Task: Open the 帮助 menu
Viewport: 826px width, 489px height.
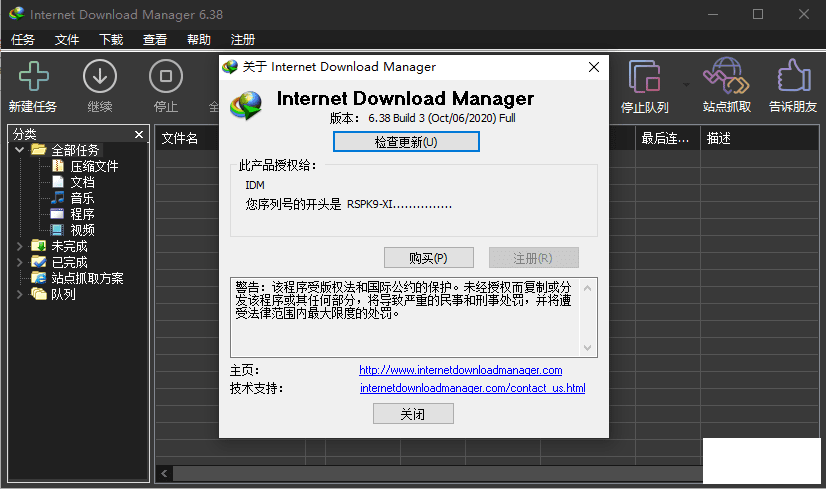Action: 199,40
